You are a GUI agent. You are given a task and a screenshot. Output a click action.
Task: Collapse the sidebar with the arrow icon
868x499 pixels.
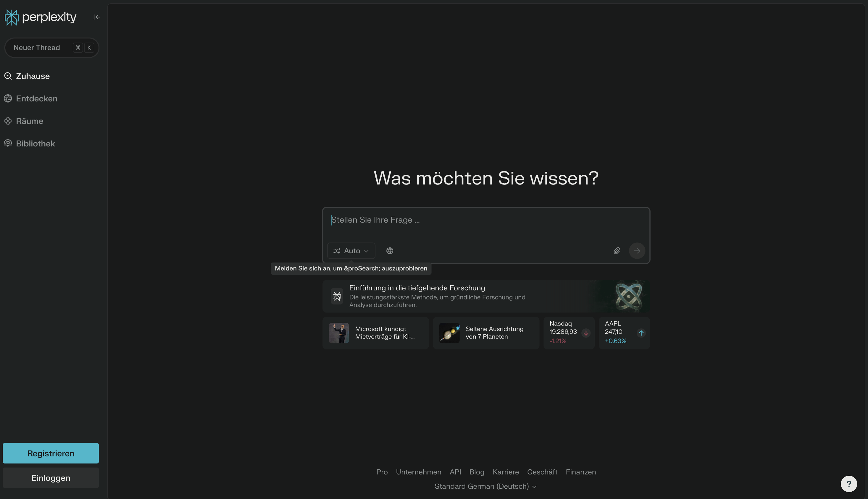97,17
